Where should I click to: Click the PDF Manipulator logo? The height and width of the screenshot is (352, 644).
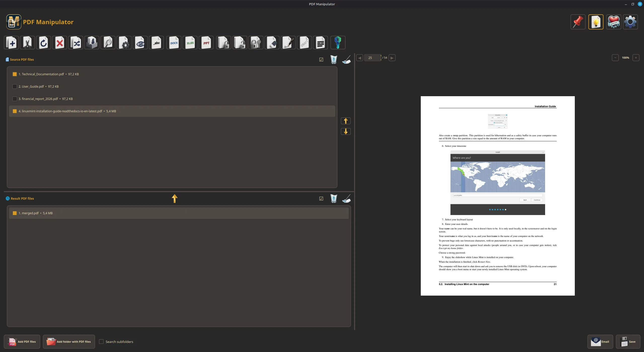[x=14, y=22]
